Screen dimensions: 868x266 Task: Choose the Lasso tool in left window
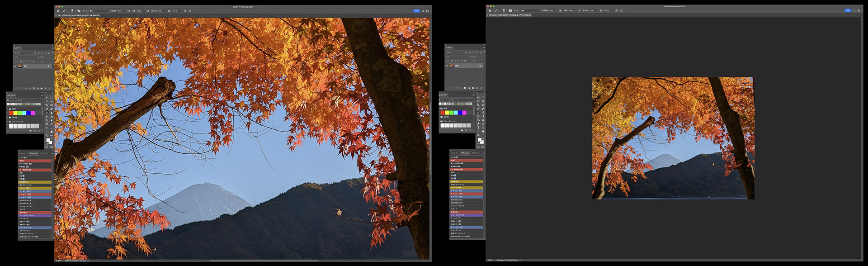click(x=47, y=101)
